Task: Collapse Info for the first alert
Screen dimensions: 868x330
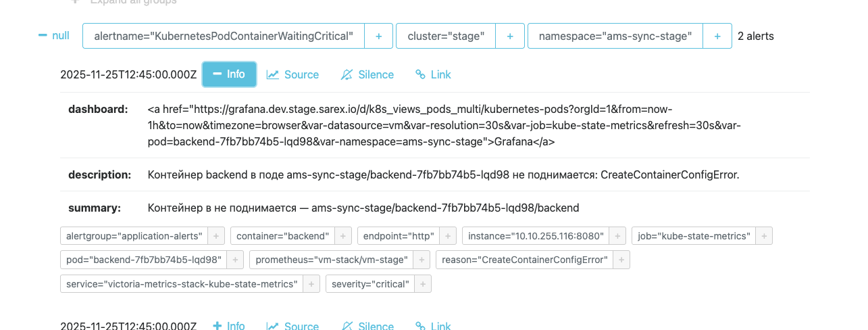Action: [229, 74]
